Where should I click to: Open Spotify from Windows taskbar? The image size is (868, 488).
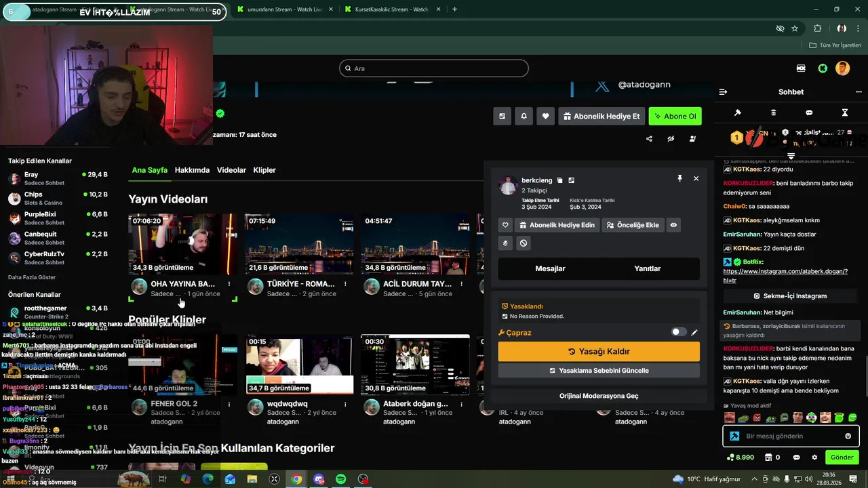coord(341,479)
